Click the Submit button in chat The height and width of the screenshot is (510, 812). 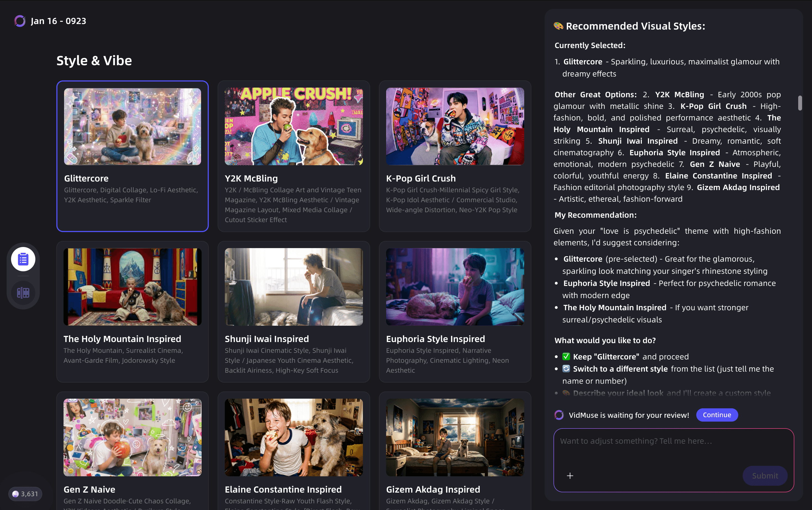click(765, 475)
